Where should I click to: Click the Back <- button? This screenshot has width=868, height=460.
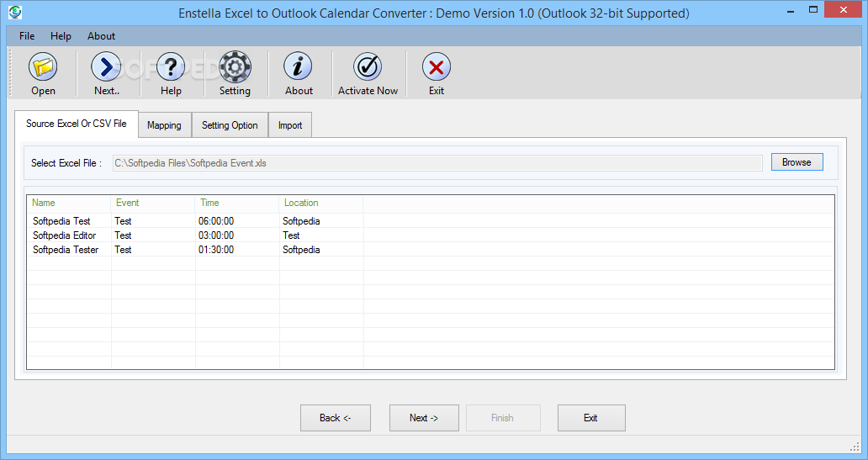coord(336,418)
